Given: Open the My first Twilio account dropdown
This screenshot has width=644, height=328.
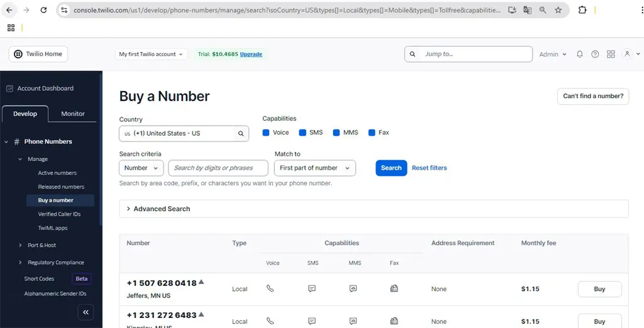Looking at the screenshot, I should tap(151, 54).
